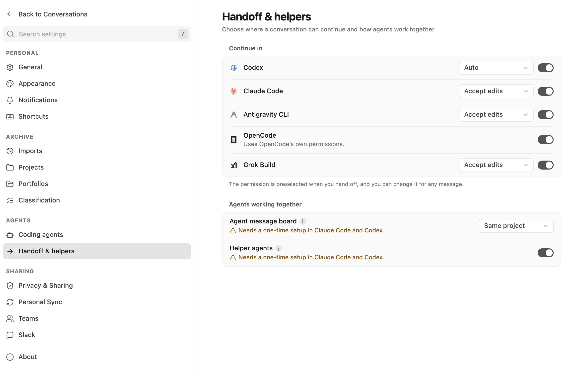Click the Shortcuts keyboard icon
This screenshot has height=379, width=588.
[10, 117]
